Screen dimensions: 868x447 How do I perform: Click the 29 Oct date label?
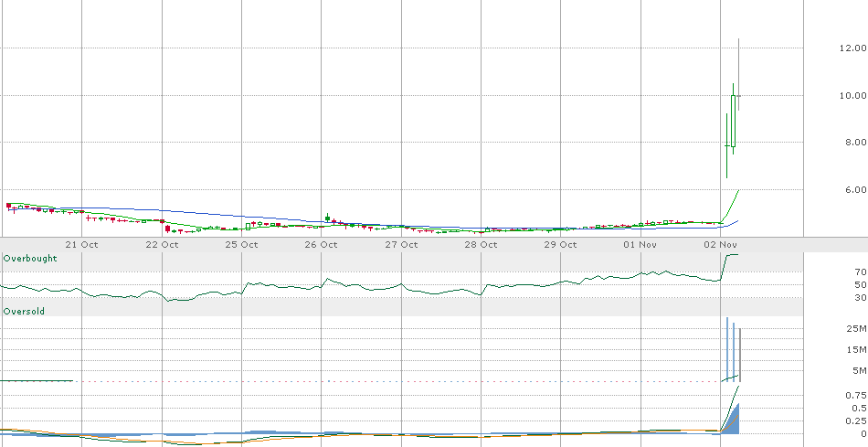click(561, 244)
